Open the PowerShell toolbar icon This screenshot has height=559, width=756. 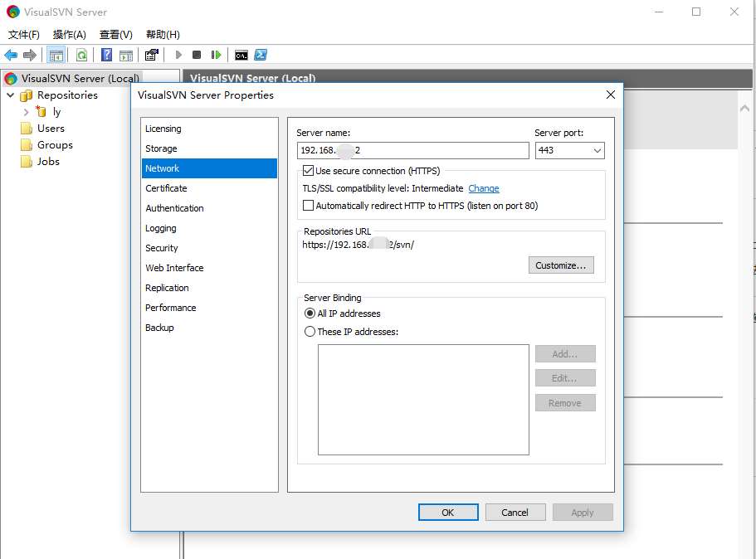(x=261, y=55)
